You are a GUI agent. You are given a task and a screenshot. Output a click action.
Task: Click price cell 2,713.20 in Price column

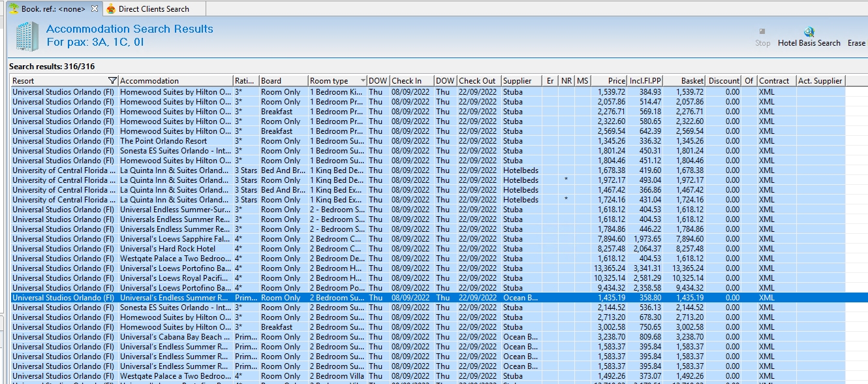(x=612, y=317)
